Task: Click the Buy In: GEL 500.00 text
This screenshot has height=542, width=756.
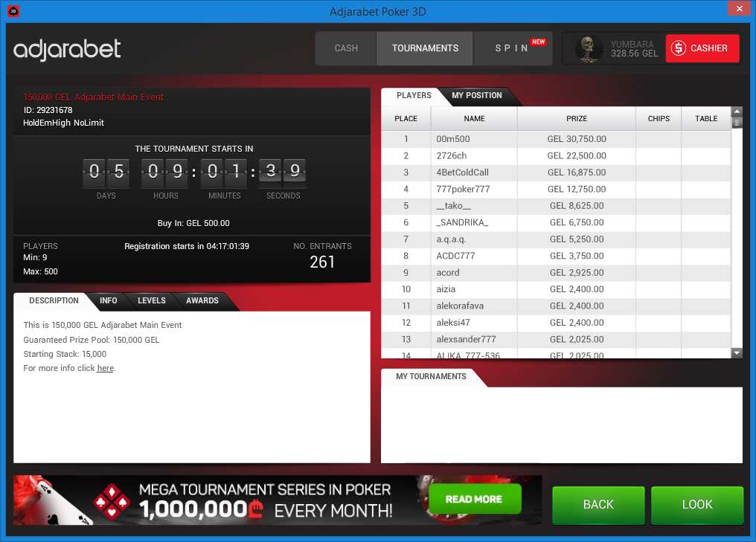Action: pos(193,223)
